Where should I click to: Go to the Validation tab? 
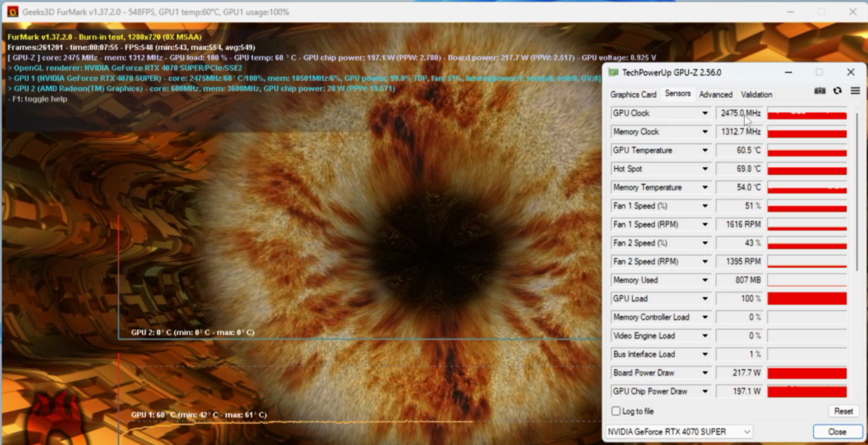pos(756,95)
